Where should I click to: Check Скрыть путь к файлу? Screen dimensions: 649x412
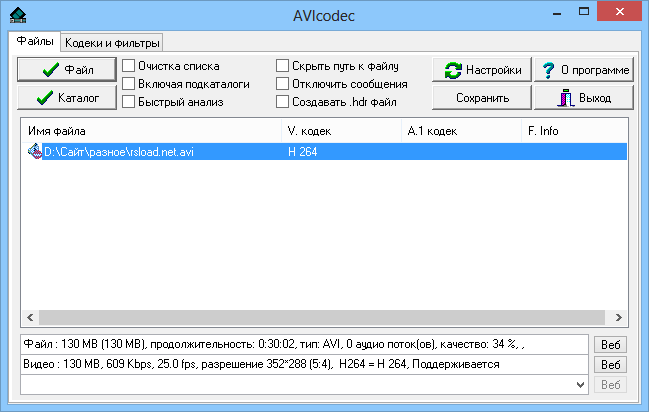pyautogui.click(x=282, y=65)
